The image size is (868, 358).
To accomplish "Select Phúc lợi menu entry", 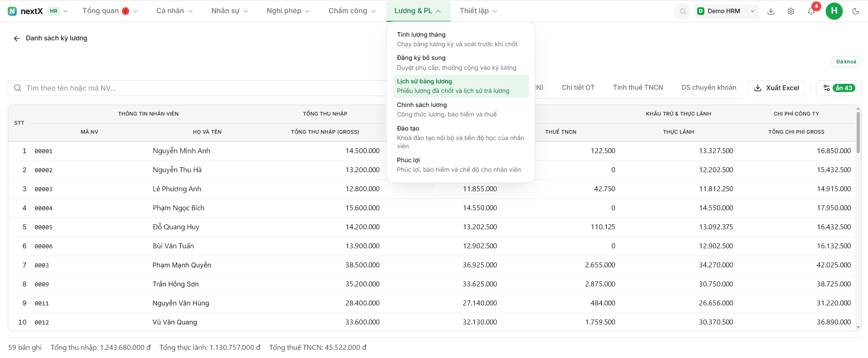I will (x=461, y=165).
